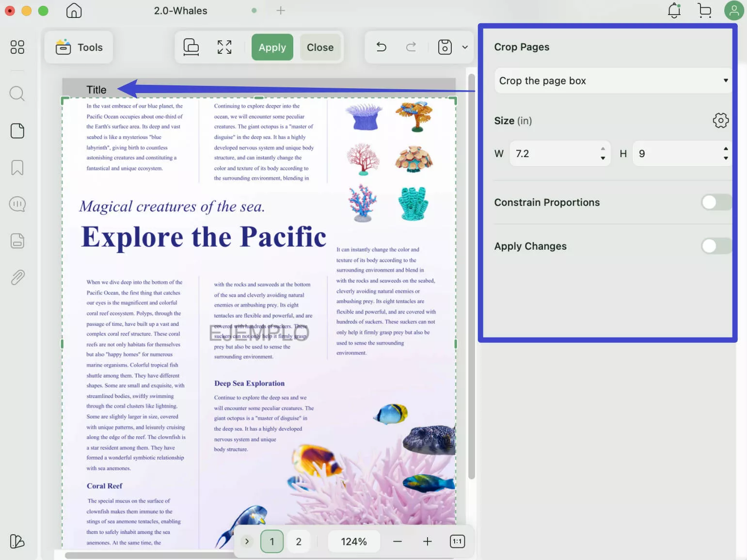Open the search panel in the sidebar
Screen dimensions: 747x560
[x=17, y=93]
